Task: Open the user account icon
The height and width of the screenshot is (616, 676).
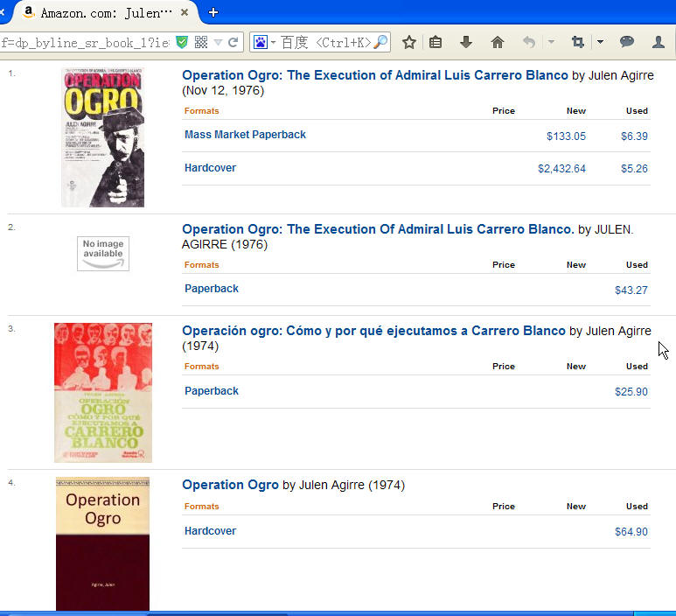Action: pyautogui.click(x=658, y=42)
